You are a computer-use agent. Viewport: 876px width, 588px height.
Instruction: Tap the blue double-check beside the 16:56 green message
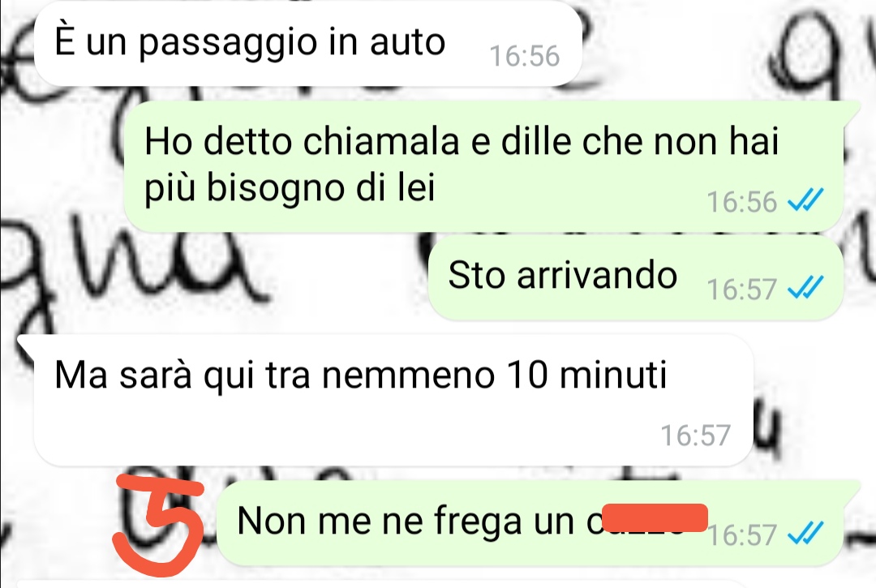point(805,200)
